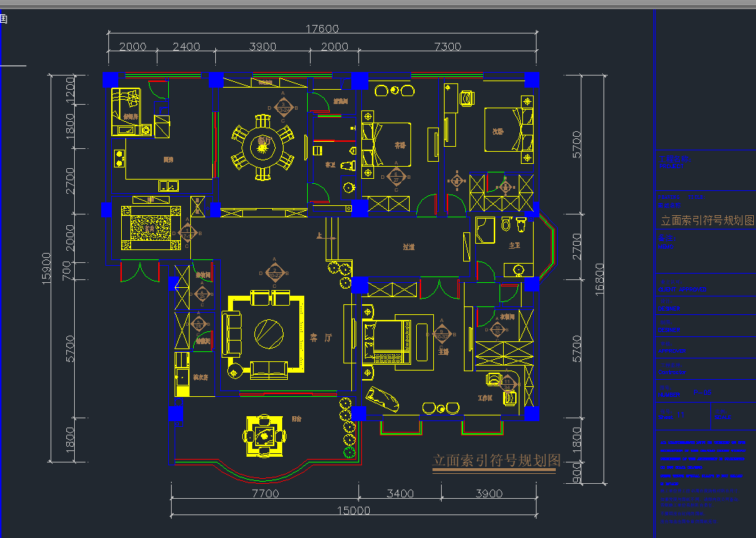Select the 900 dimension text on right
The height and width of the screenshot is (538, 756).
576,473
